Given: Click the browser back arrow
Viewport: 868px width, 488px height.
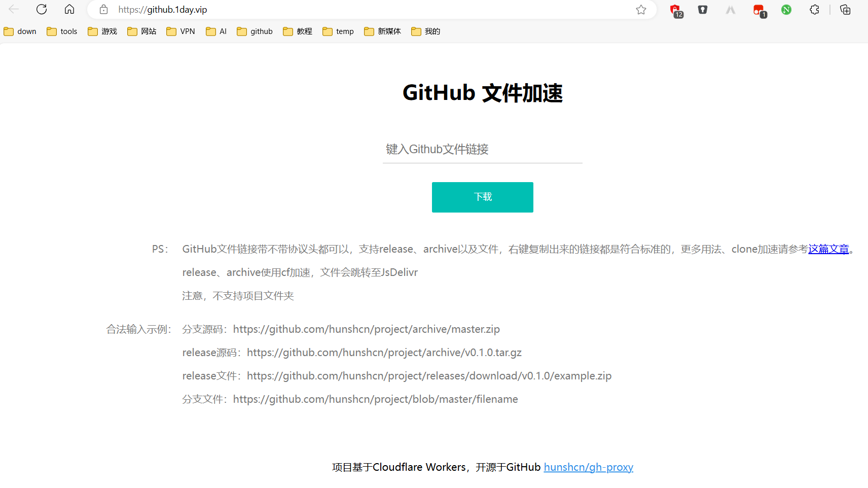Looking at the screenshot, I should 14,9.
